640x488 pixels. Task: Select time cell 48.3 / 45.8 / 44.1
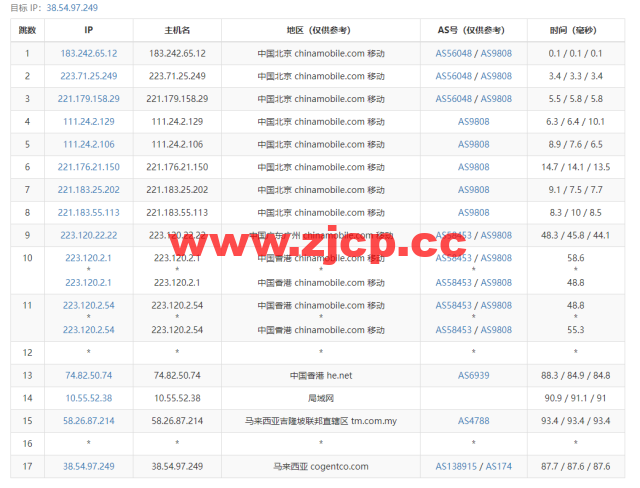(576, 235)
